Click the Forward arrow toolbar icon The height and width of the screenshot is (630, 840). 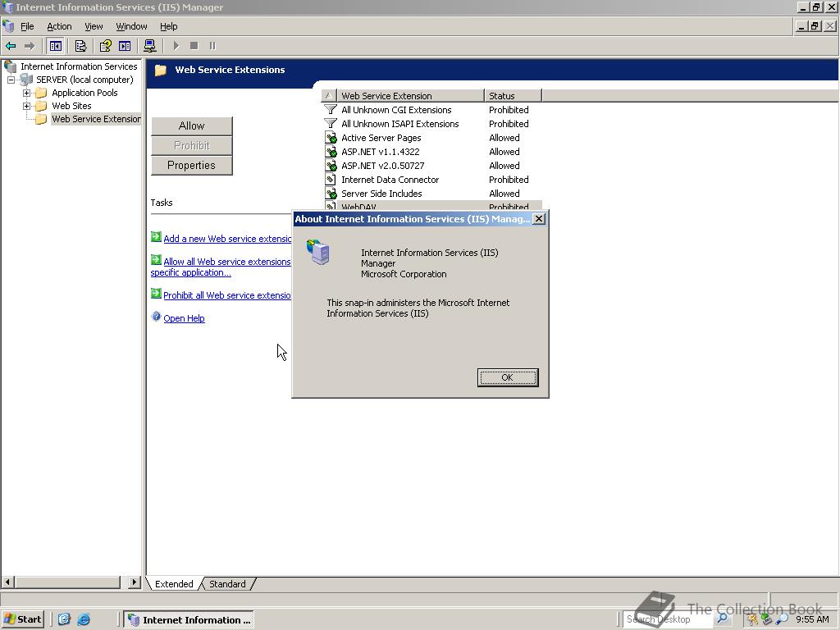tap(30, 46)
